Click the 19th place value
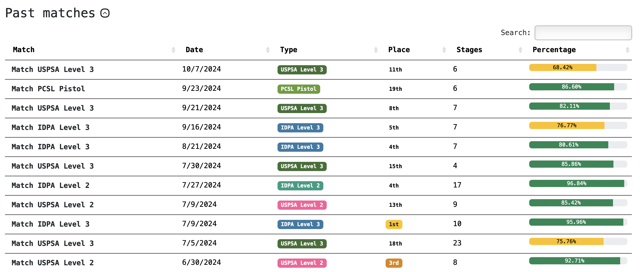This screenshot has width=644, height=272. pyautogui.click(x=395, y=89)
